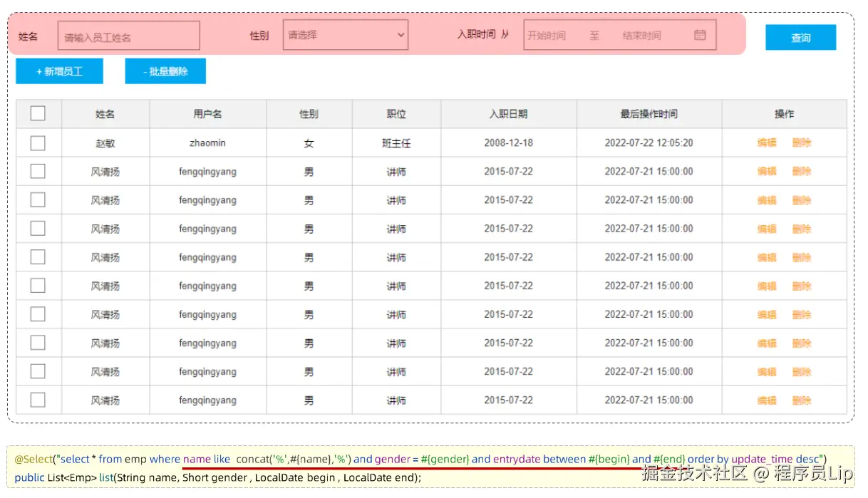Screen dimensions: 868x498
Task: Click the 入职时间 label in filter bar
Action: pos(477,33)
